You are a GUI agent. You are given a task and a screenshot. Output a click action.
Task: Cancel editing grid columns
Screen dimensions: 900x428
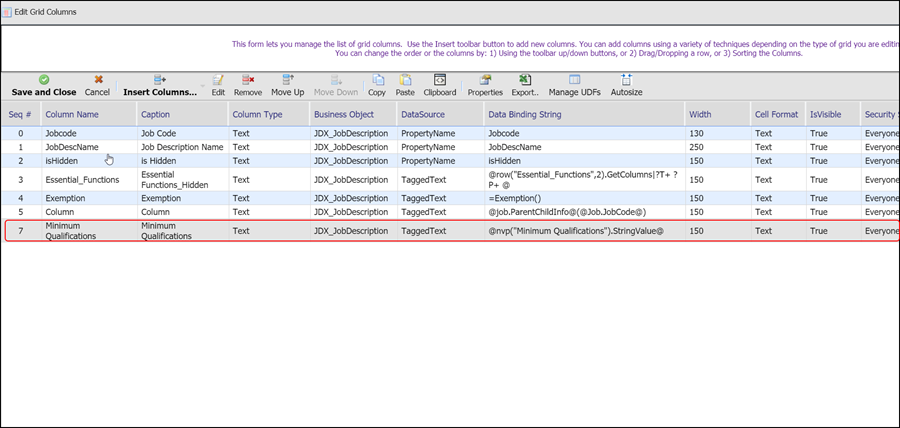click(97, 86)
